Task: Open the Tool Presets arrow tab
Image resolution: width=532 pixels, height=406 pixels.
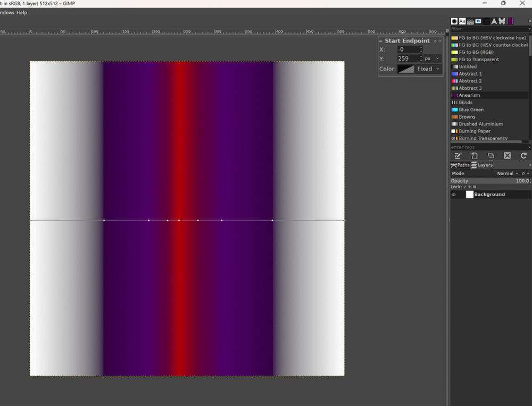Action: (494, 21)
